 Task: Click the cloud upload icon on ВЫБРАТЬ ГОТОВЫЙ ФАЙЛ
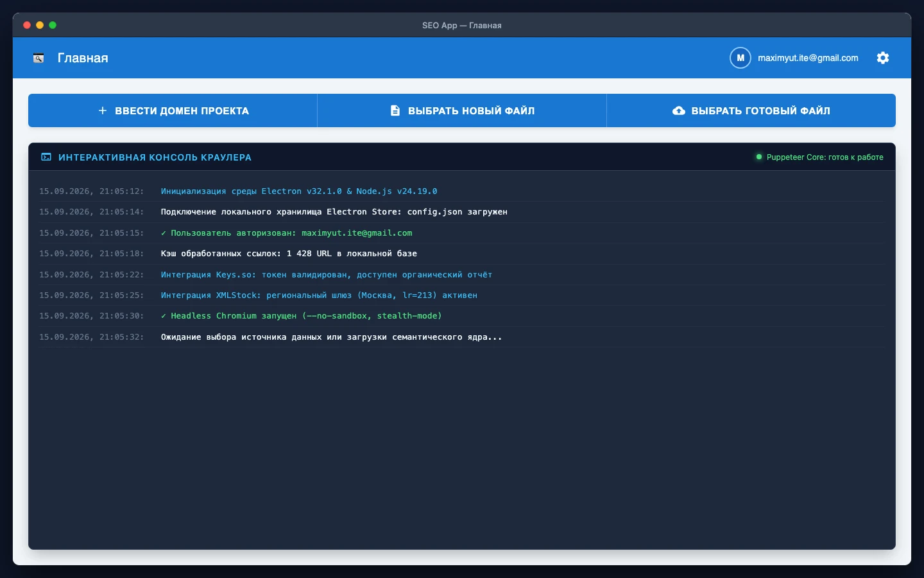click(x=679, y=110)
